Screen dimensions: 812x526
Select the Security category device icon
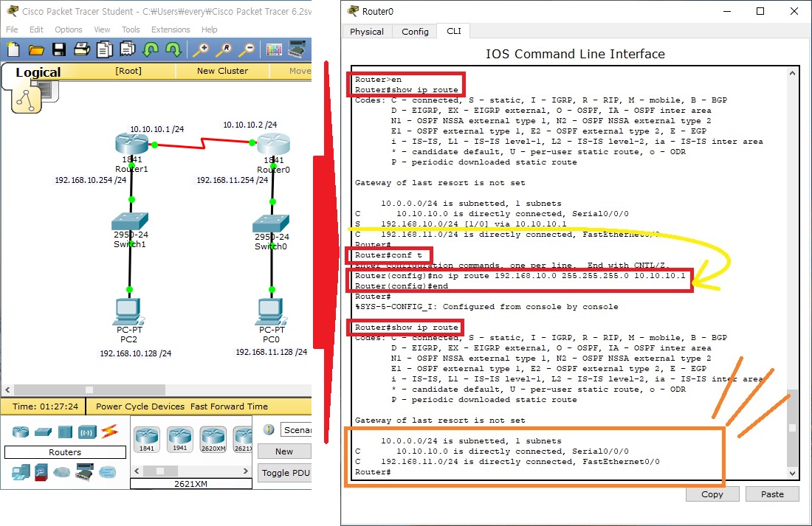pyautogui.click(x=41, y=471)
